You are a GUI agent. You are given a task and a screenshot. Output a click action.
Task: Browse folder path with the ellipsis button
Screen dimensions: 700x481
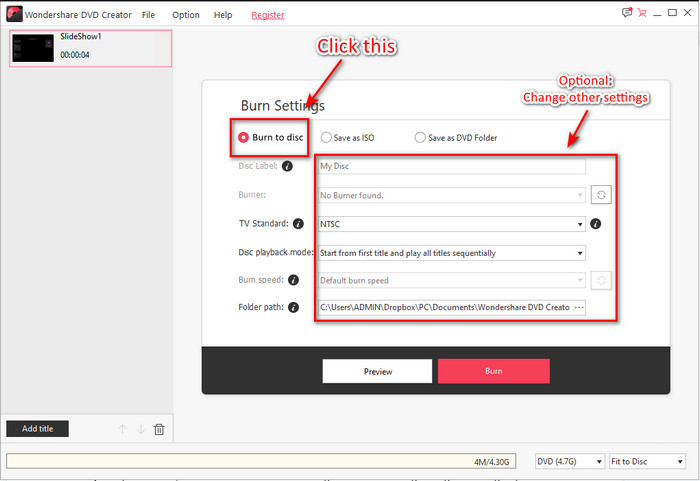coord(579,307)
